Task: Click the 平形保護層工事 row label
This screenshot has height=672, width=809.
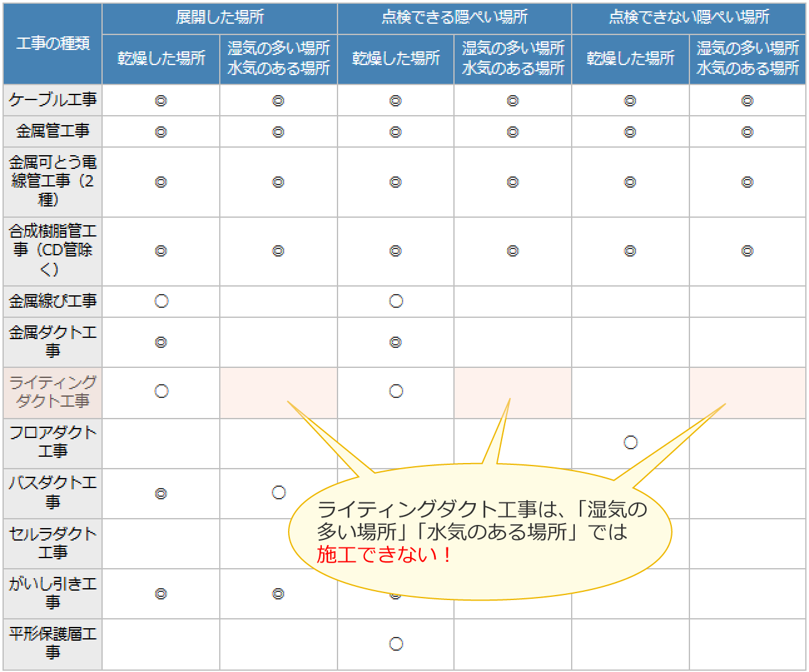Action: click(53, 643)
